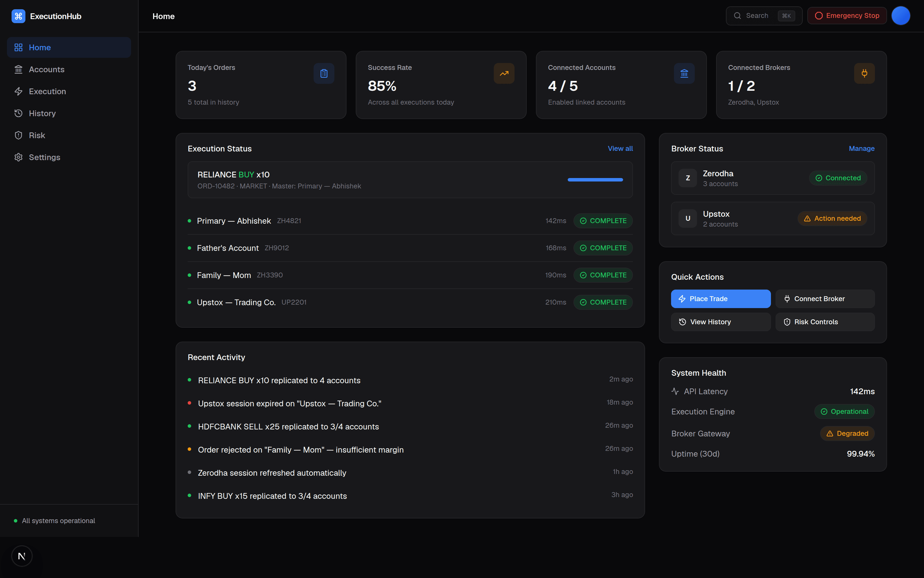Click COMPLETE badge for Upstox — Trading Co.
Image resolution: width=924 pixels, height=578 pixels.
tap(603, 302)
